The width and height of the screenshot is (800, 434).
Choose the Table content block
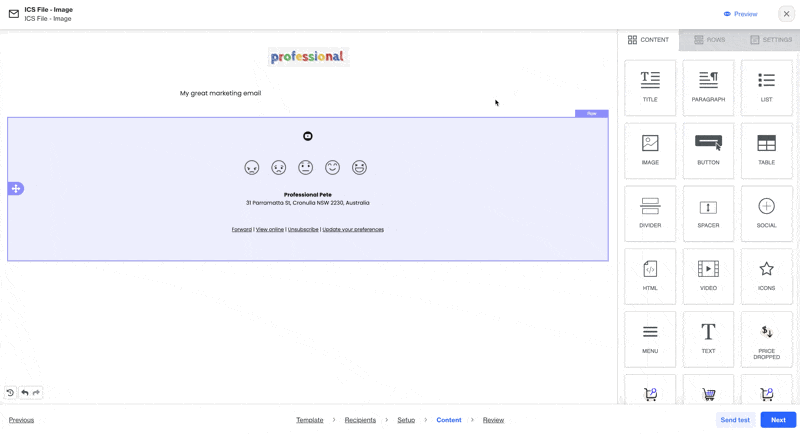point(766,149)
